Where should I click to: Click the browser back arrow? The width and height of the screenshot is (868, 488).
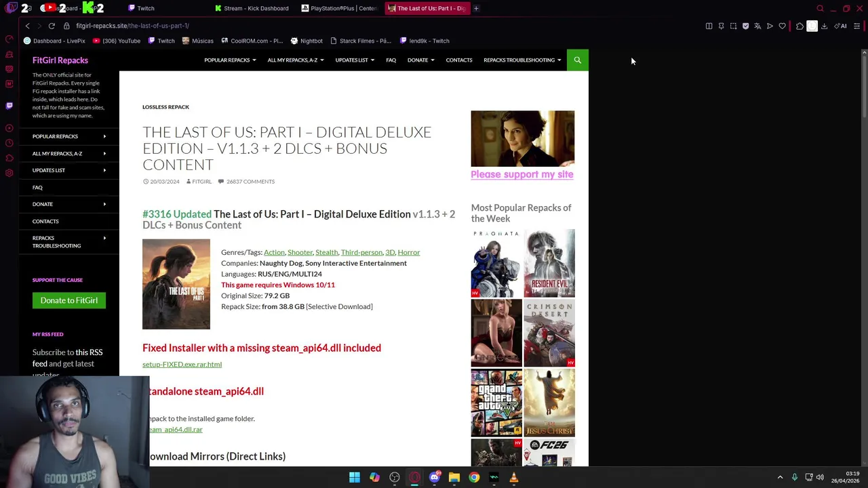point(27,26)
